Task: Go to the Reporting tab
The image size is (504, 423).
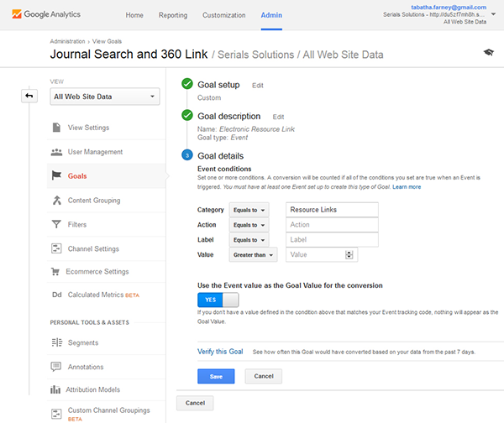Action: pos(173,15)
